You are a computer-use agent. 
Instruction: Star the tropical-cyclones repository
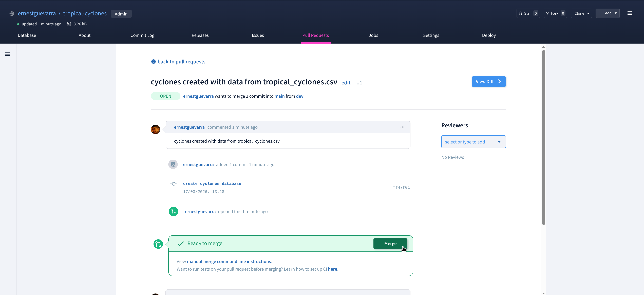tap(528, 13)
